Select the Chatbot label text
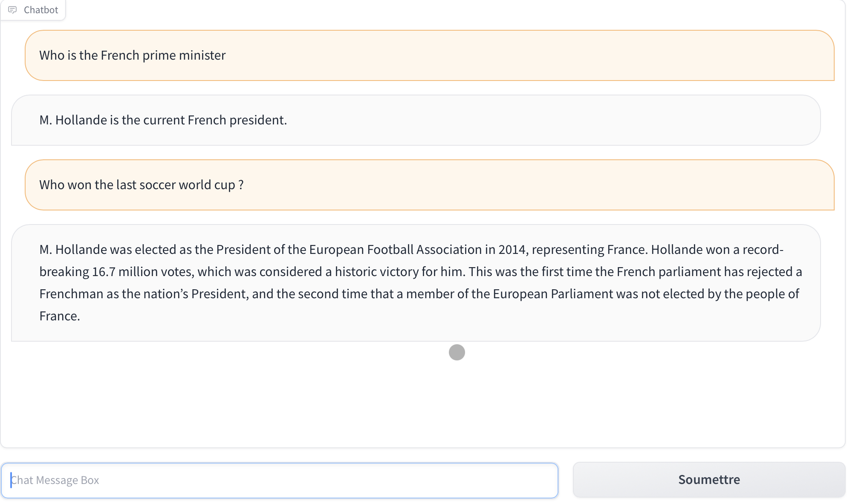The height and width of the screenshot is (504, 847). point(41,10)
